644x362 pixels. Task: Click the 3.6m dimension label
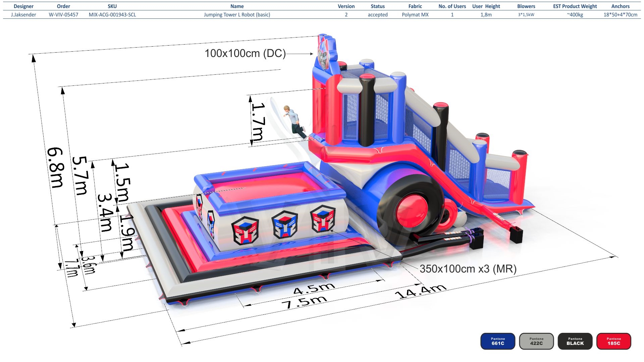[x=89, y=265]
